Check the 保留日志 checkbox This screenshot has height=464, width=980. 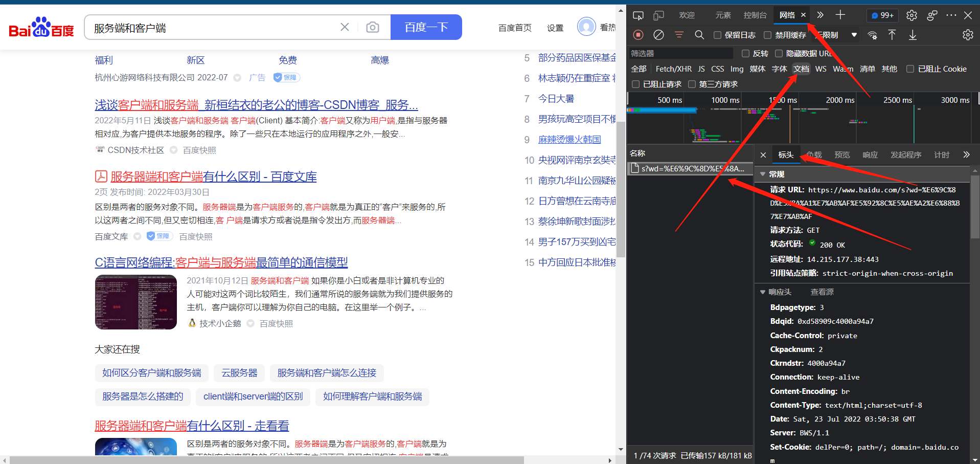(x=717, y=35)
